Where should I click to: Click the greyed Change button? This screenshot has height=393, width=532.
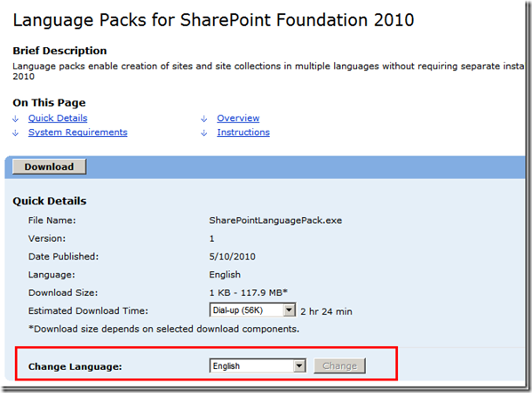click(339, 365)
